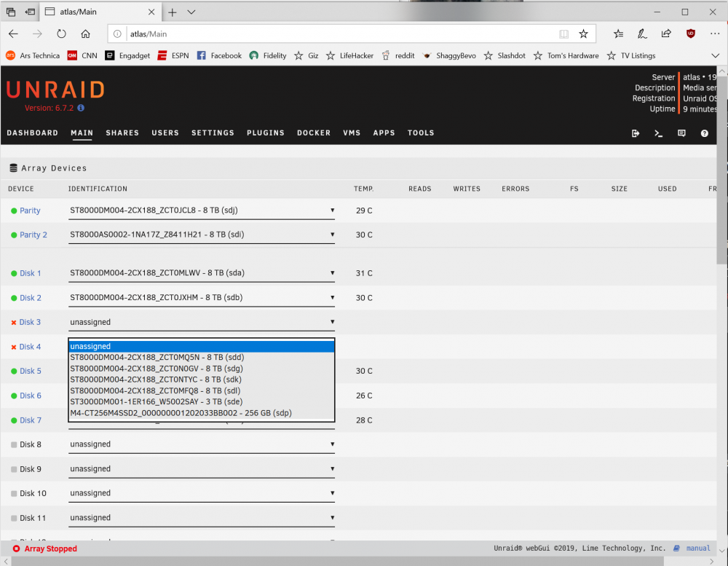Image resolution: width=728 pixels, height=566 pixels.
Task: Click the vertical page scrollbar thumb
Action: [722, 170]
